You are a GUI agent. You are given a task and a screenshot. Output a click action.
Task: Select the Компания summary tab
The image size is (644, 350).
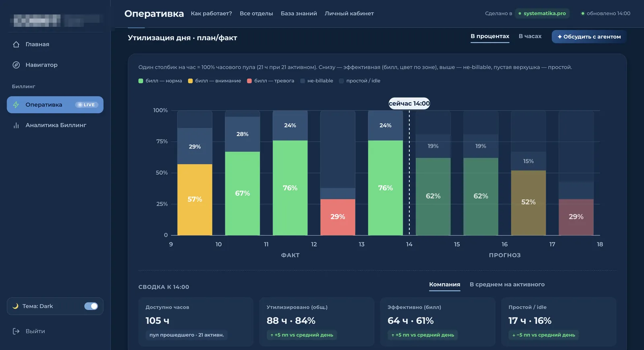point(444,284)
